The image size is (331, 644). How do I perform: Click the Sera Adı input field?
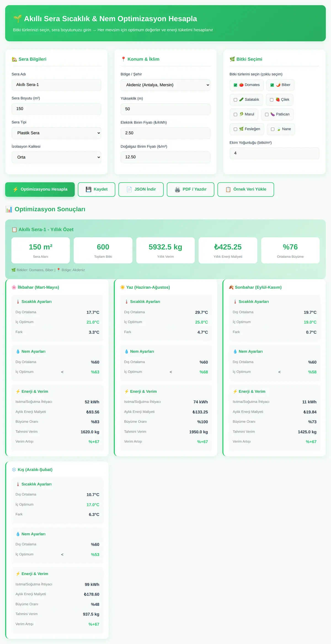(56, 85)
